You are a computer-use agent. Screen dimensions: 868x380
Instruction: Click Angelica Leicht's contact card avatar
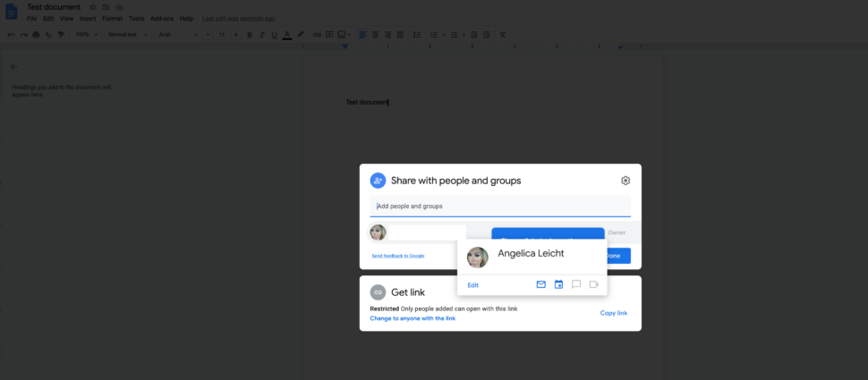tap(478, 258)
